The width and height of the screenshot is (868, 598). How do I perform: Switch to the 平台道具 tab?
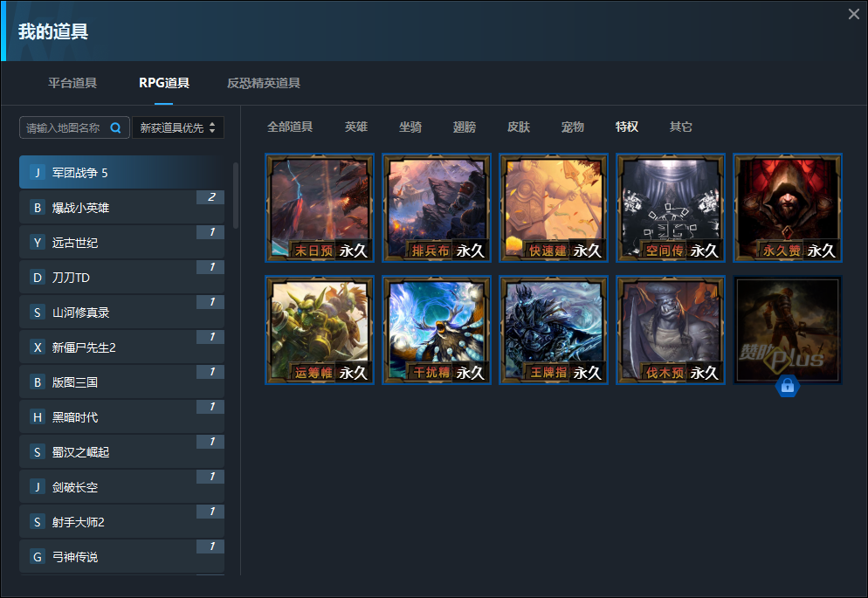click(x=72, y=83)
